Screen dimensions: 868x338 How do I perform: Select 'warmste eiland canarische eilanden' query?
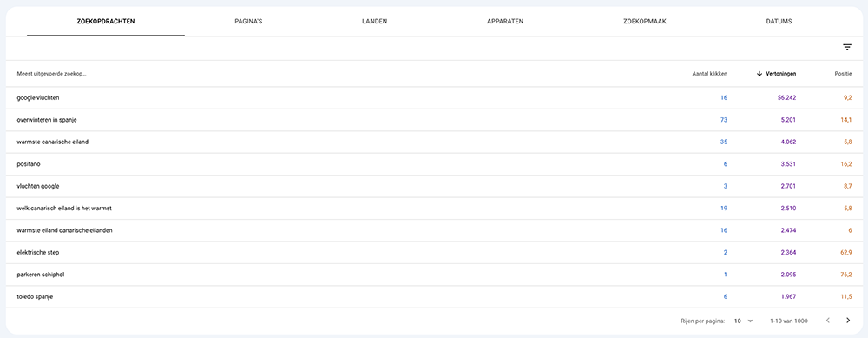pyautogui.click(x=64, y=230)
